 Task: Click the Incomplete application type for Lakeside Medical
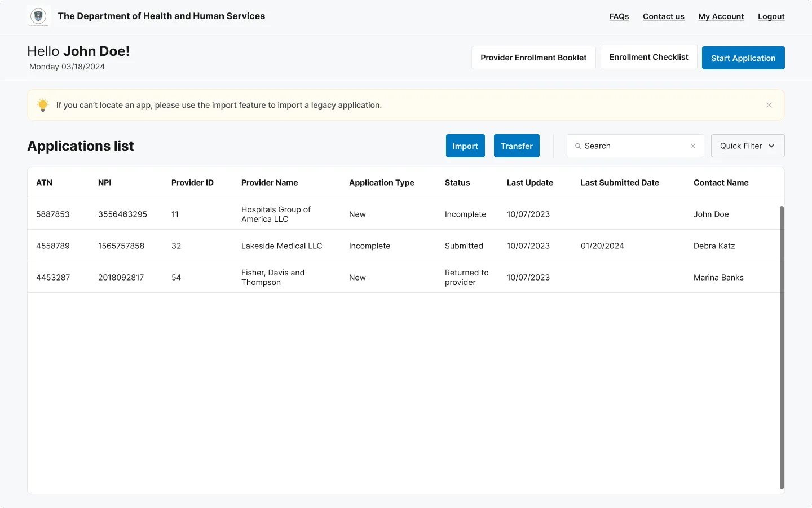(x=369, y=246)
